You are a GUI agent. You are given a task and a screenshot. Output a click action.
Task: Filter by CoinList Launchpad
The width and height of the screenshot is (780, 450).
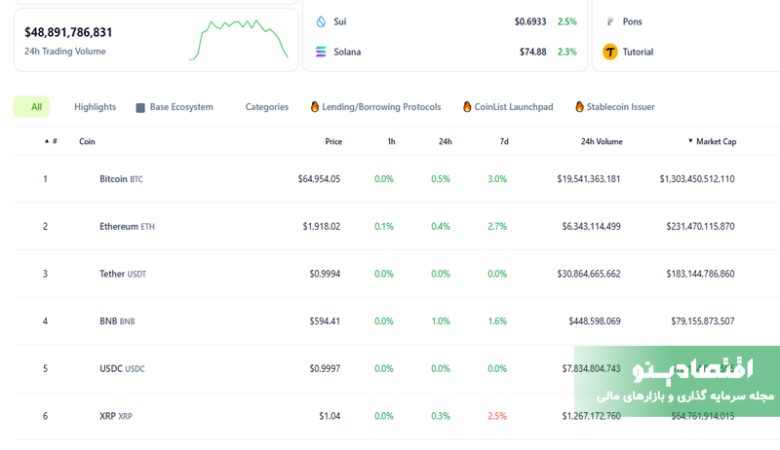508,107
